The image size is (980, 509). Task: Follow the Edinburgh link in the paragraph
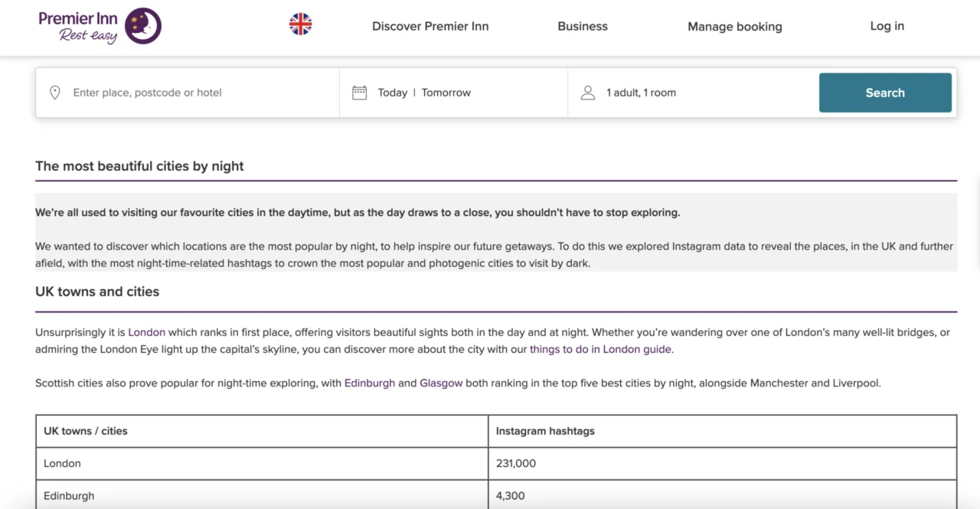coord(369,383)
